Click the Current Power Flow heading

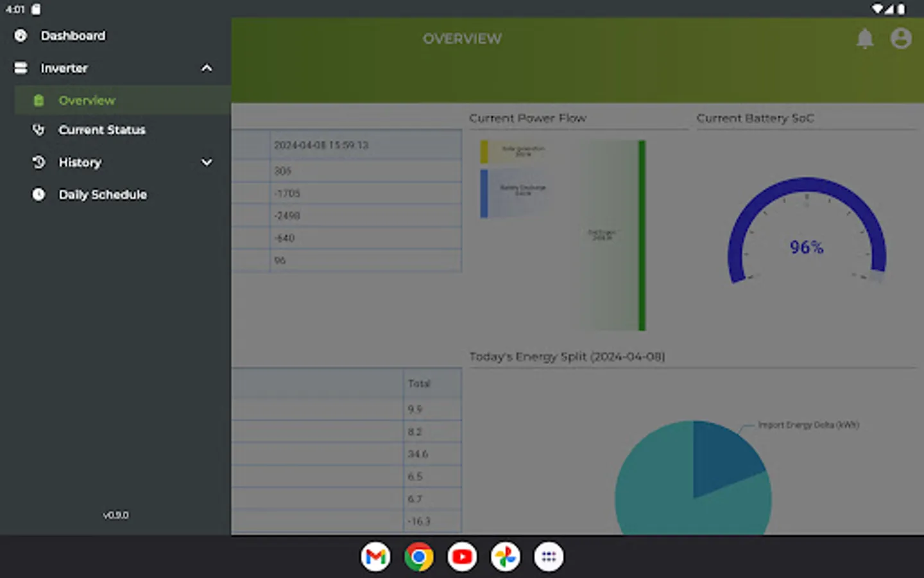tap(527, 118)
